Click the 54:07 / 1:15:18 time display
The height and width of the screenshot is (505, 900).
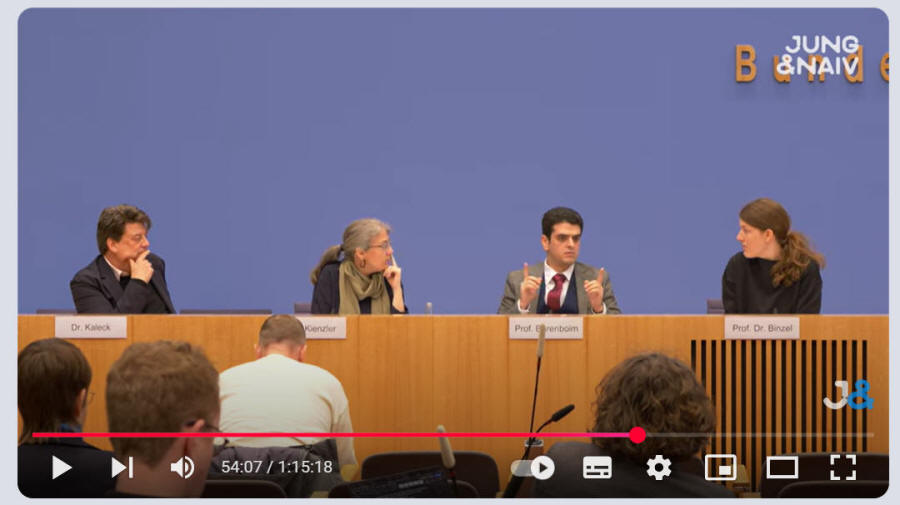point(276,467)
